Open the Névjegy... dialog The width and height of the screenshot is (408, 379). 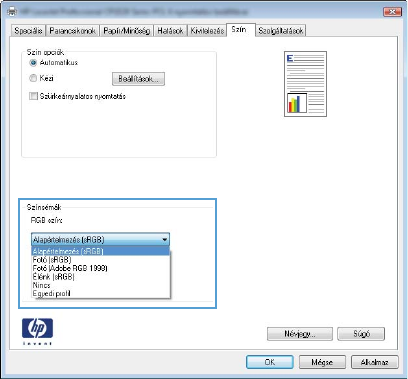[x=300, y=334]
